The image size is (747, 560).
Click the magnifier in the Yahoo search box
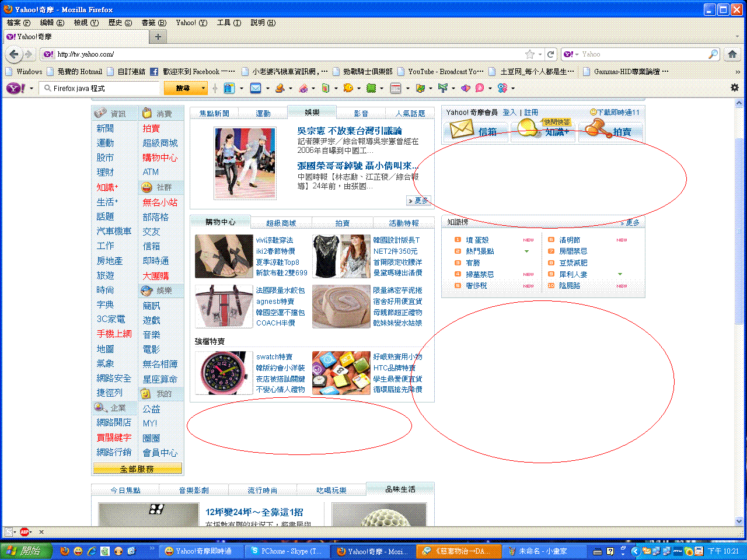tap(713, 54)
